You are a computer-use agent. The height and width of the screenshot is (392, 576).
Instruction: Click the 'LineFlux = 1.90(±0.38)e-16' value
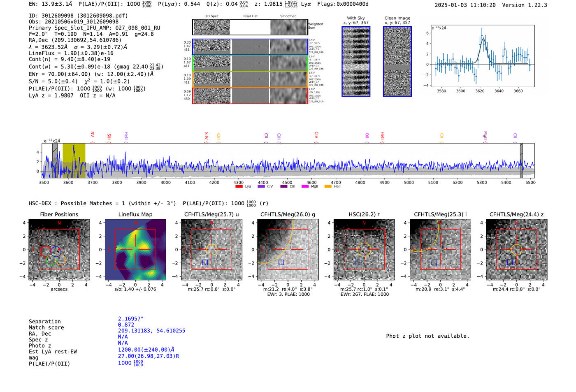tap(71, 53)
